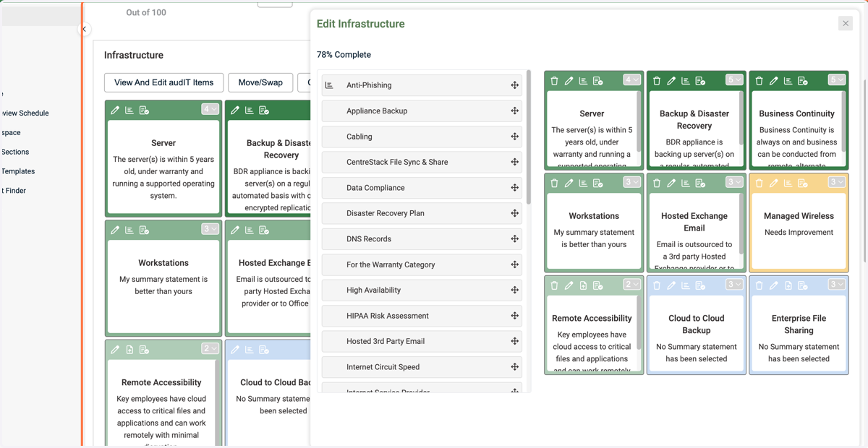Click document-check icon on Managed Wireless card

click(x=803, y=184)
